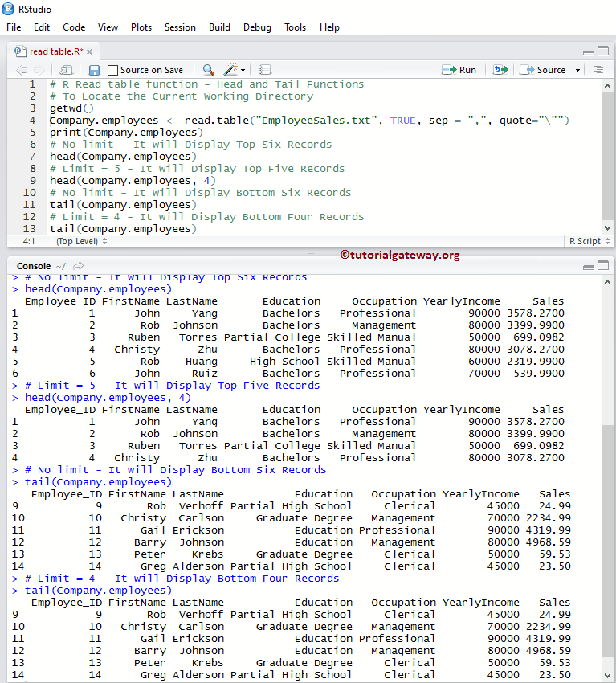Go back to previous source location

[x=22, y=70]
